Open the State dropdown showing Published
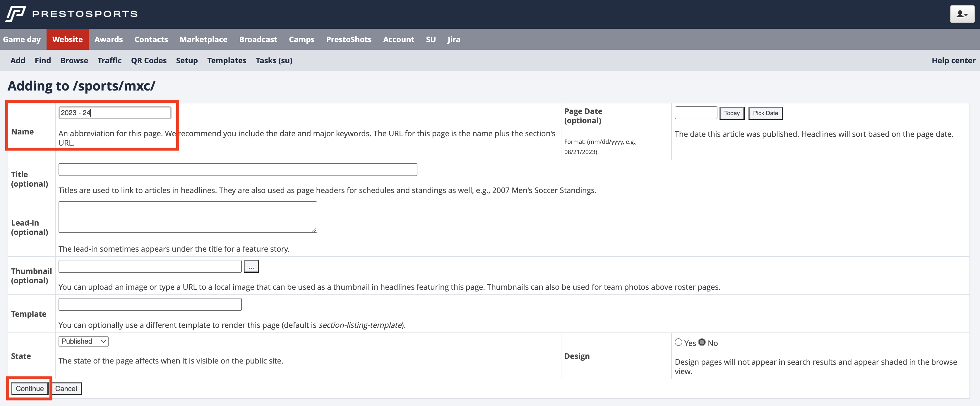The image size is (980, 406). click(83, 341)
